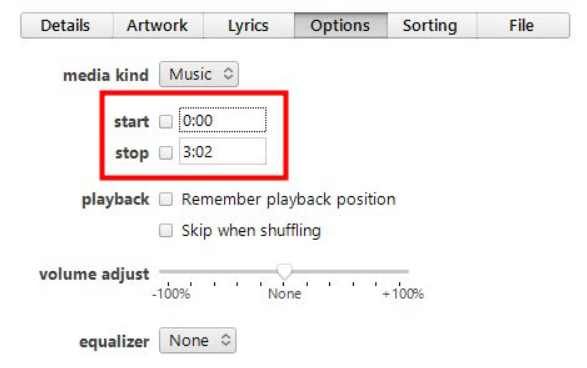Open the Artwork tab

pyautogui.click(x=158, y=25)
